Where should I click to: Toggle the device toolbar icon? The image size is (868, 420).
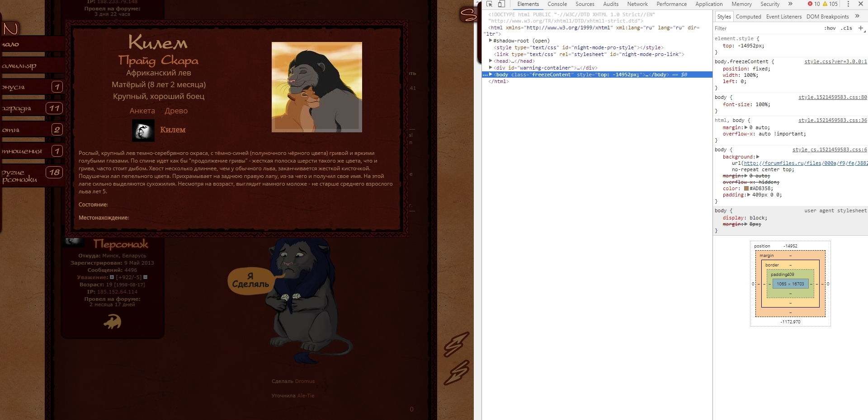click(501, 4)
